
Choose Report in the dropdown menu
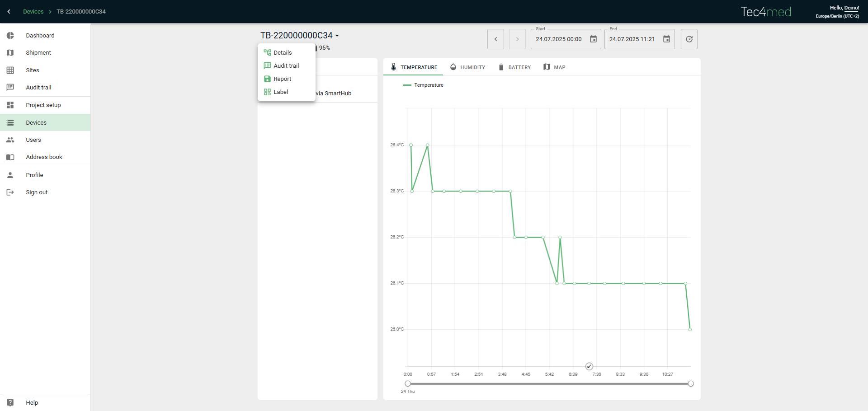pyautogui.click(x=282, y=79)
